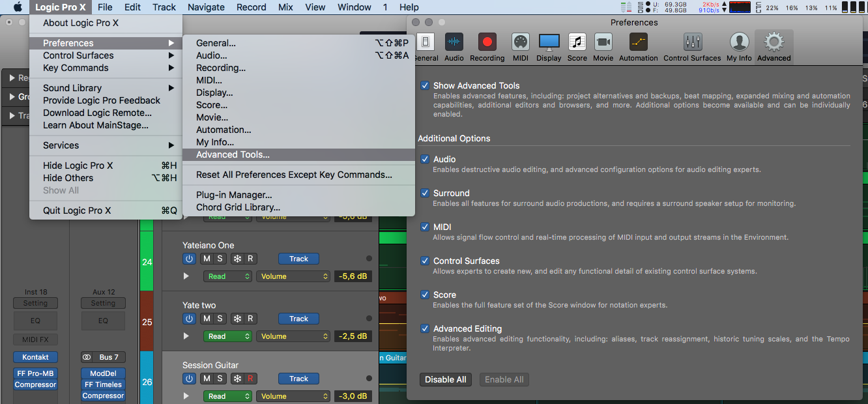This screenshot has height=404, width=868.
Task: Open the Sound Library submenu
Action: [106, 88]
